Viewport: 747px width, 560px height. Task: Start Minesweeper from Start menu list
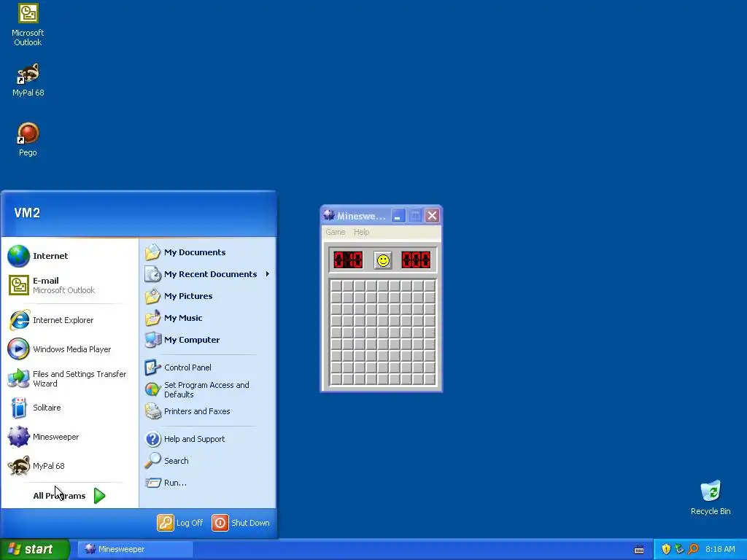tap(69, 437)
